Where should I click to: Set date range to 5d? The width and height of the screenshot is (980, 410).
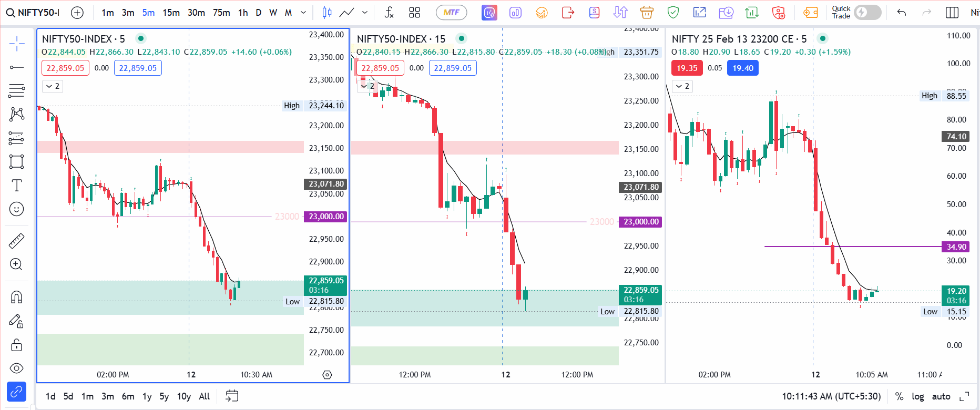(68, 396)
